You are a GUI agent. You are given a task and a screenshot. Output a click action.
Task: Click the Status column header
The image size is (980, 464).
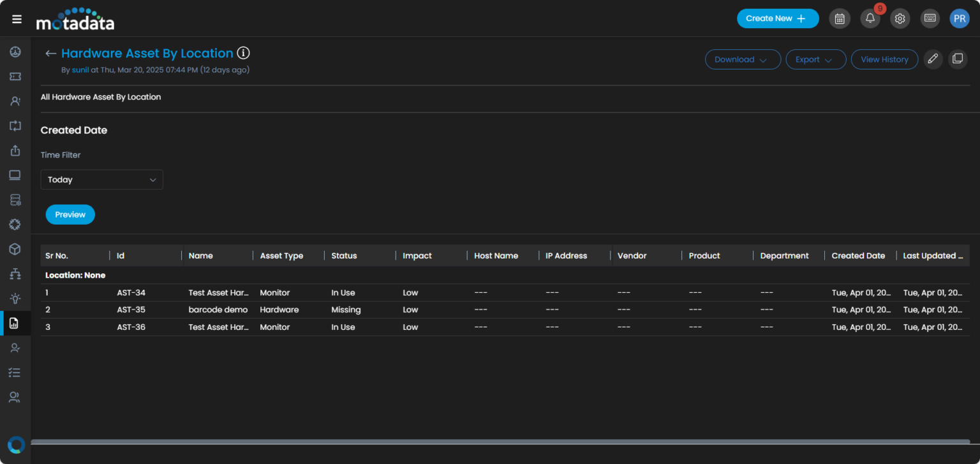click(344, 255)
